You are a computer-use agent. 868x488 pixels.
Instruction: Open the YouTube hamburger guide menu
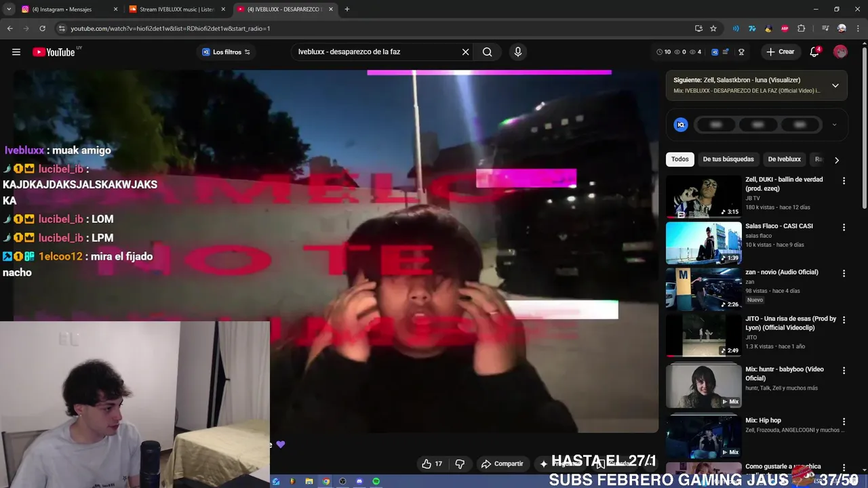pyautogui.click(x=16, y=52)
